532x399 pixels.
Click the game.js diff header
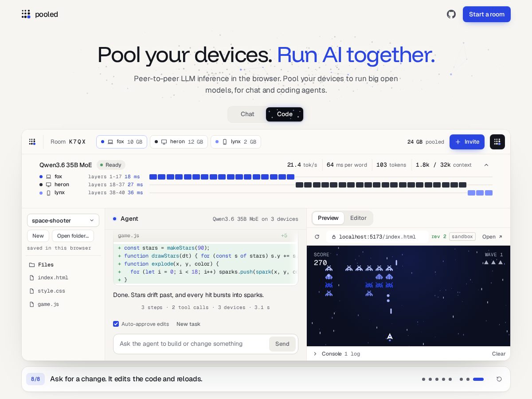coord(205,236)
